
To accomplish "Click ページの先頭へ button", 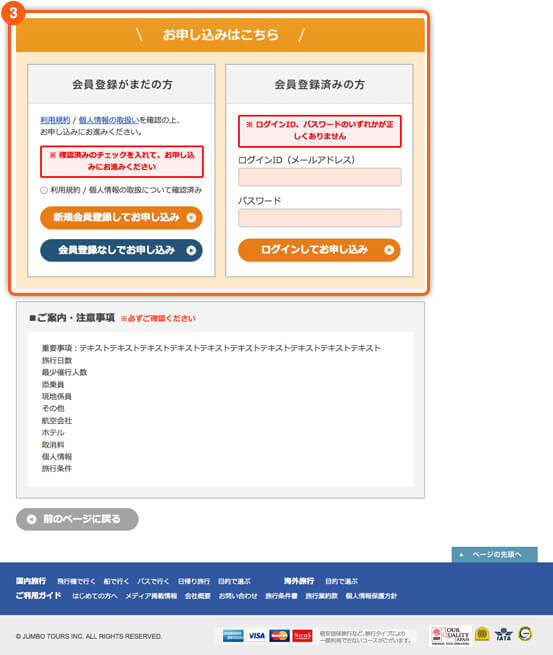I will tap(495, 555).
